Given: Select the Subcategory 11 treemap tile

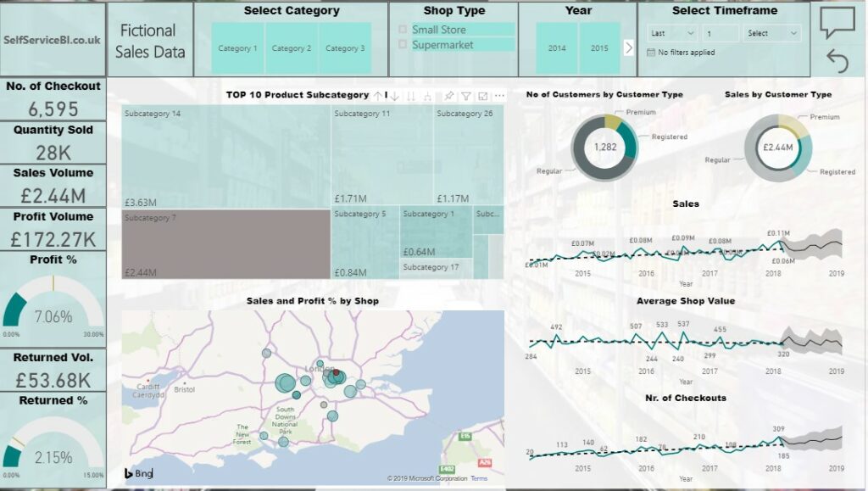Looking at the screenshot, I should (x=382, y=155).
